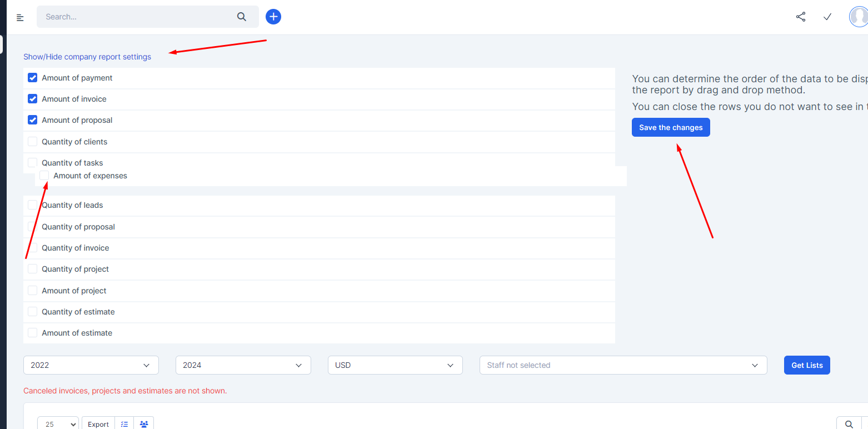Open the 2022 start year dropdown

point(91,365)
